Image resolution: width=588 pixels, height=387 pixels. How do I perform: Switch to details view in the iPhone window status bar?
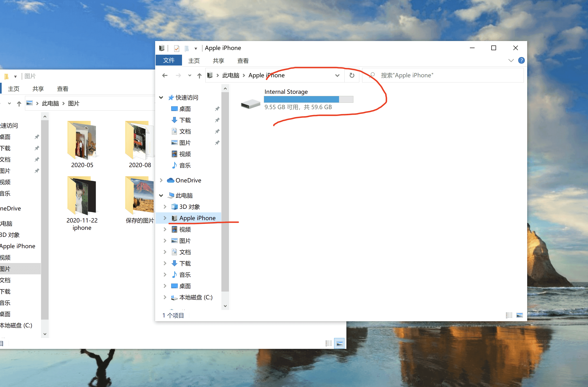coord(509,315)
